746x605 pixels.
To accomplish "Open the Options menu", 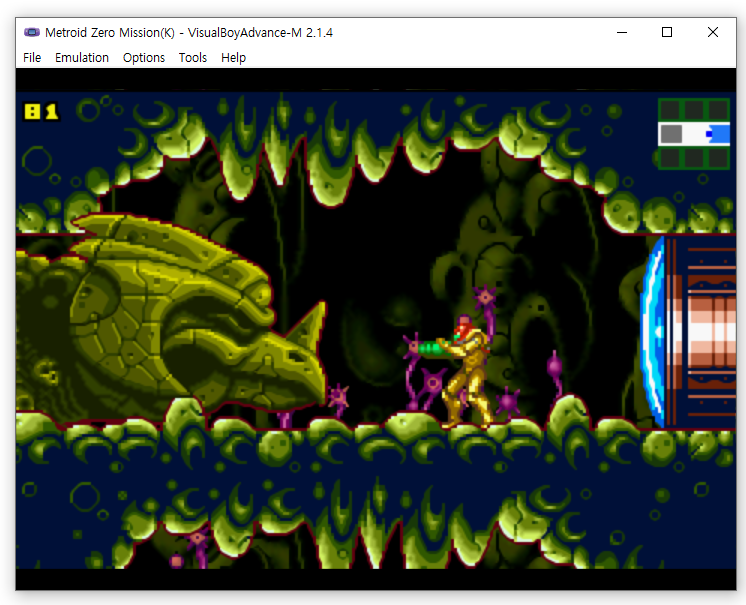I will coord(144,58).
